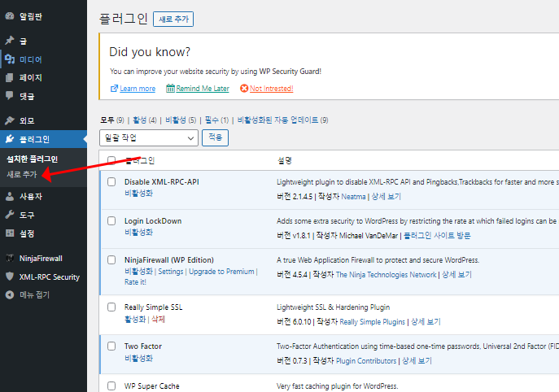Check the Really Simple SSL checkbox
The image size is (559, 392).
click(x=111, y=307)
